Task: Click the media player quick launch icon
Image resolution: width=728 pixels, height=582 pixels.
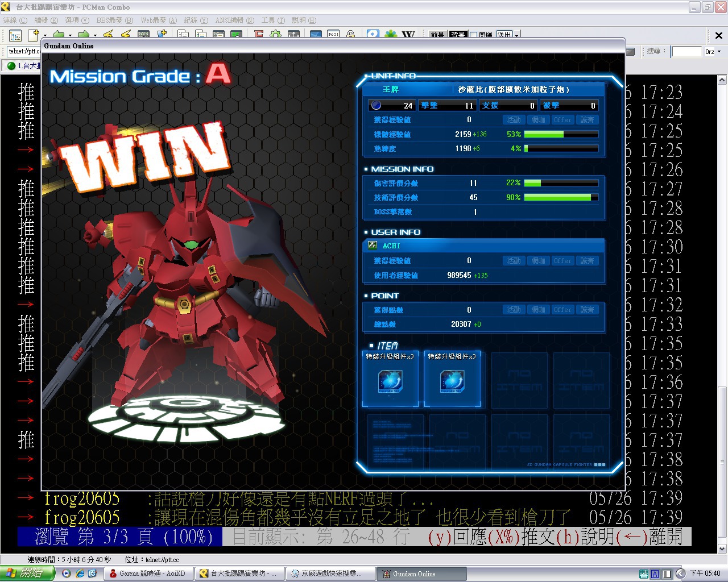Action: pyautogui.click(x=66, y=573)
